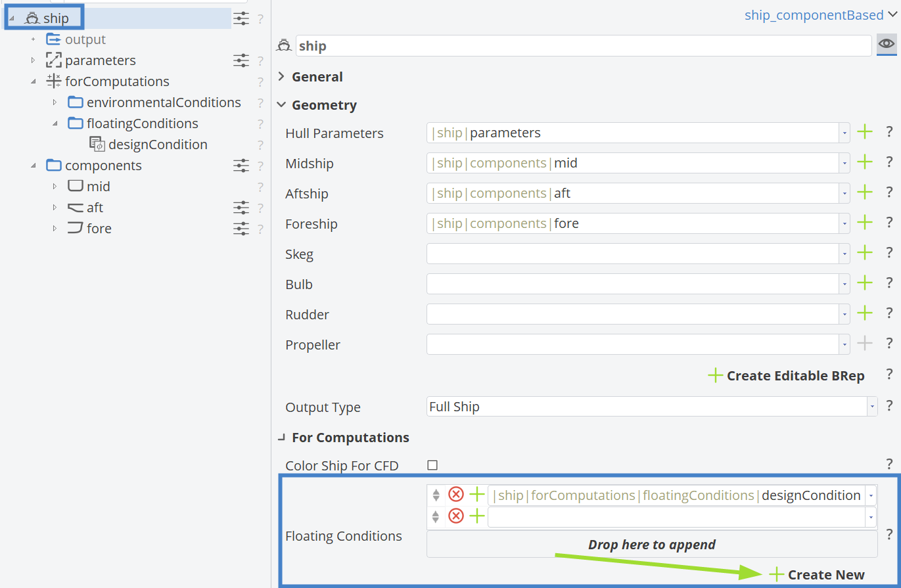This screenshot has width=901, height=588.
Task: Open the Output Type dropdown
Action: point(871,407)
